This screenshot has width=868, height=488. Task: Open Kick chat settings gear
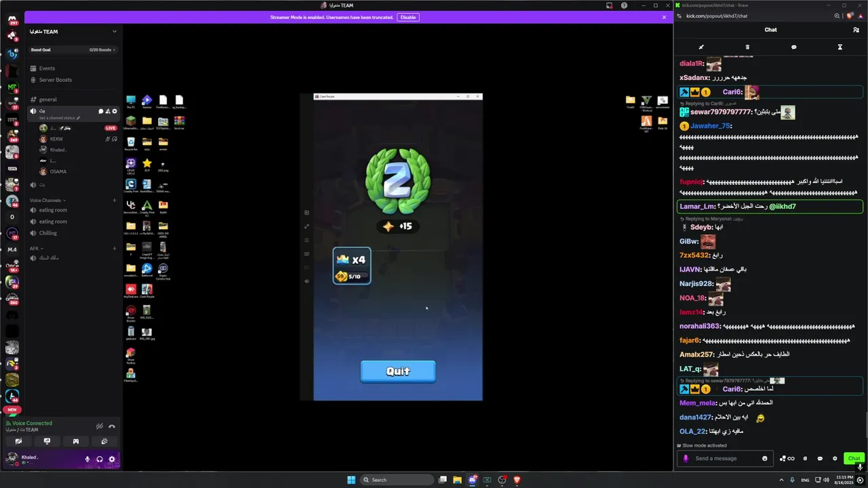pyautogui.click(x=835, y=459)
